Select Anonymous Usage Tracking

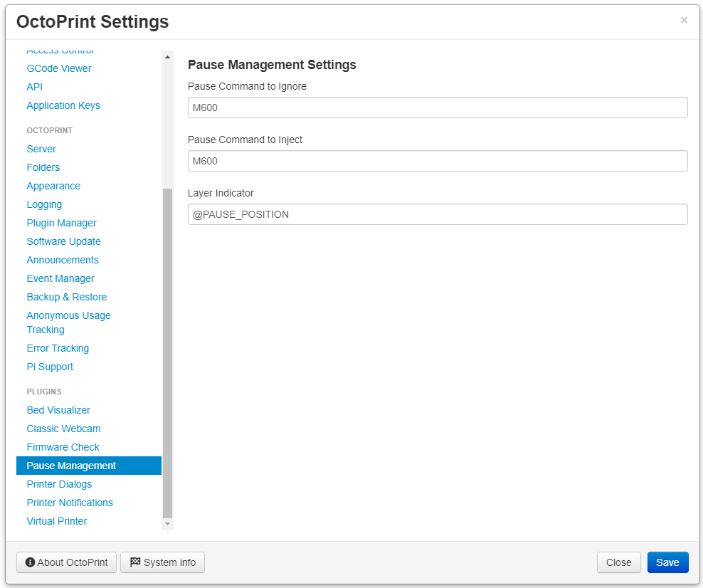[x=68, y=322]
